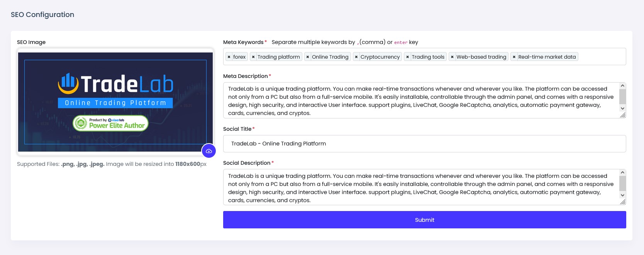
Task: Click the Social Description scrollbar thumb
Action: (x=622, y=184)
